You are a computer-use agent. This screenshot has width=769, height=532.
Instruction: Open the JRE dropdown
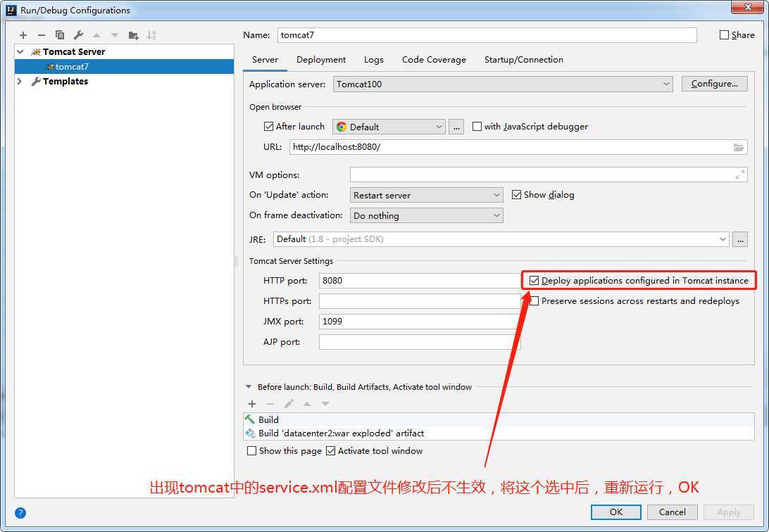coord(501,239)
